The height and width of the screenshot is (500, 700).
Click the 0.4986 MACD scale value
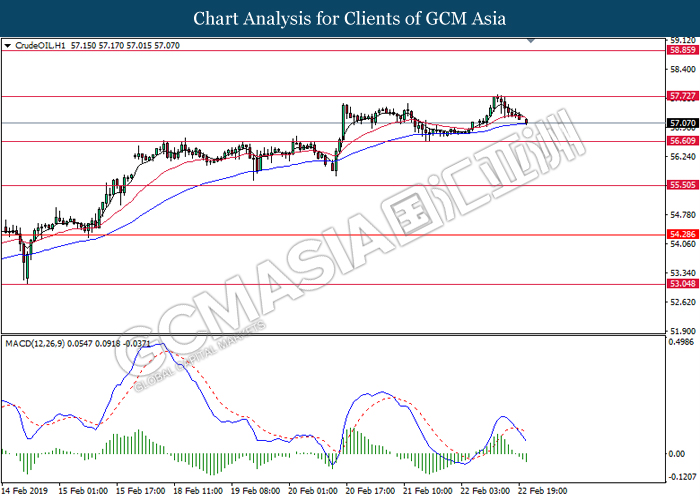pyautogui.click(x=681, y=342)
